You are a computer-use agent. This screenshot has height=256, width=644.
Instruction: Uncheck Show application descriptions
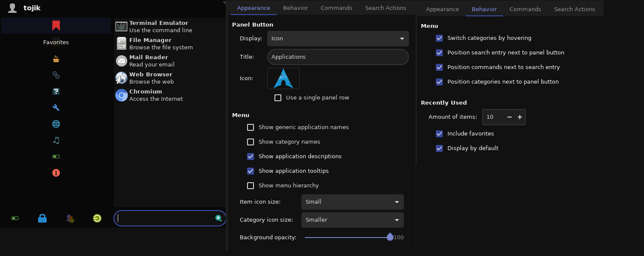click(250, 157)
